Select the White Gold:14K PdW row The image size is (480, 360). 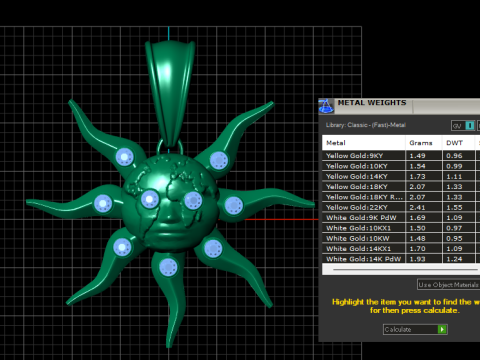[x=401, y=259]
